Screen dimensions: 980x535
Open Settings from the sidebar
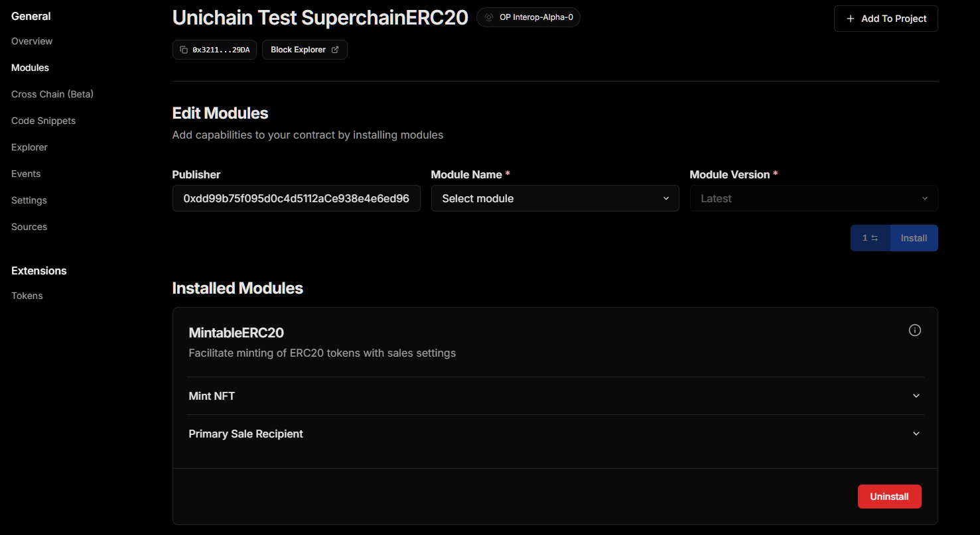(x=29, y=200)
